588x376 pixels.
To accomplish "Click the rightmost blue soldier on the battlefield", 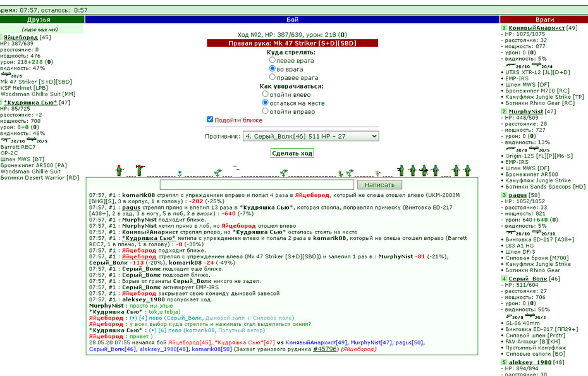I will (x=467, y=170).
